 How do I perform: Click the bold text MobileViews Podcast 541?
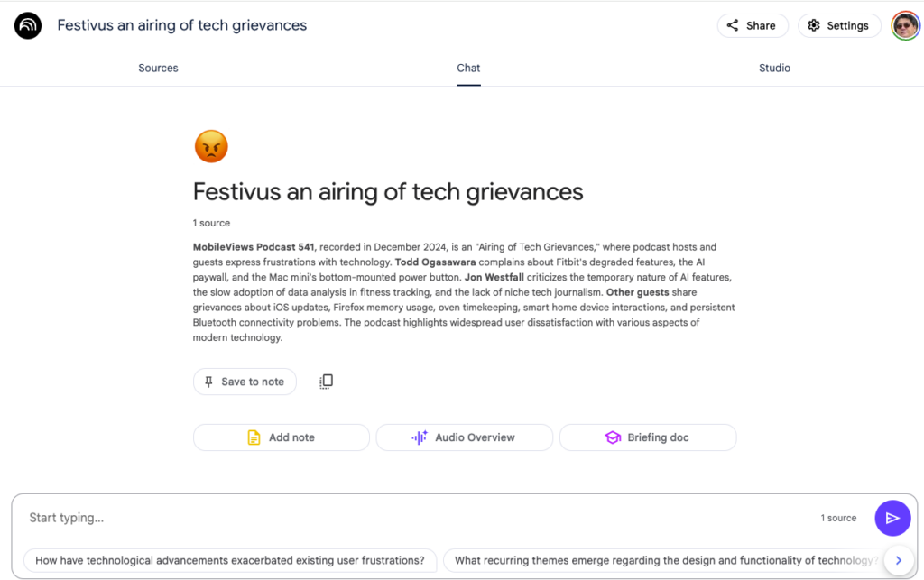click(254, 247)
